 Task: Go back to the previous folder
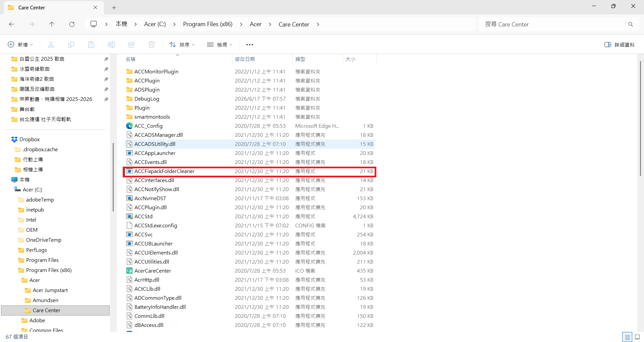(x=12, y=24)
